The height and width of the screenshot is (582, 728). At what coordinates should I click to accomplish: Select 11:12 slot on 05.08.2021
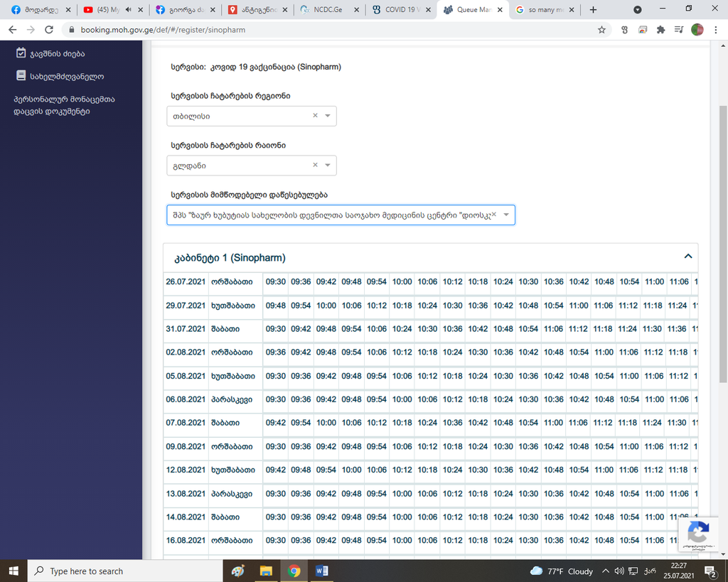(x=678, y=376)
